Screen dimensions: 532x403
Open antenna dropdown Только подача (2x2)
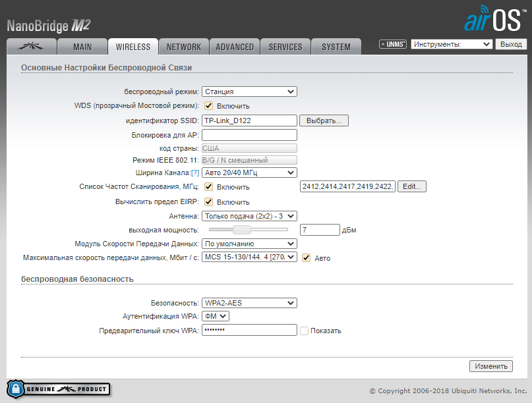point(249,216)
